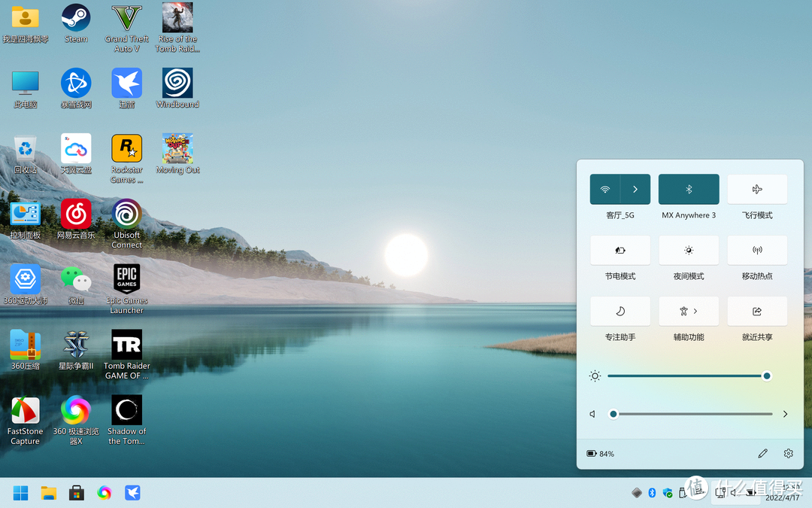Expand Wi-Fi network list arrow
Image resolution: width=812 pixels, height=508 pixels.
click(x=635, y=190)
